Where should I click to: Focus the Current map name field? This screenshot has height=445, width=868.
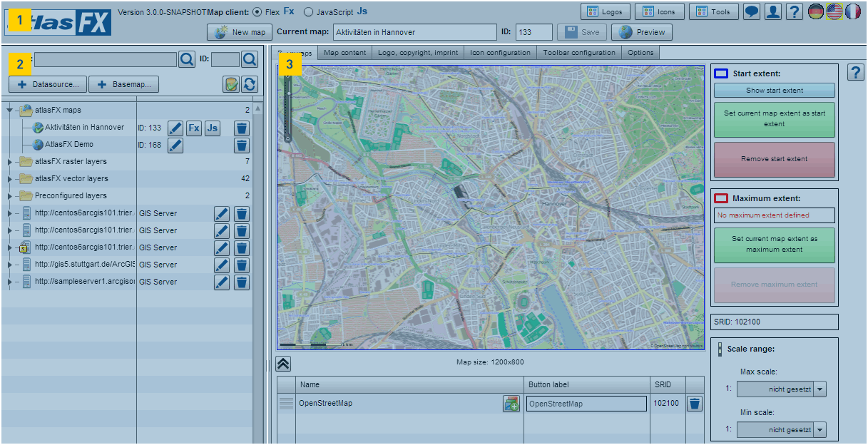point(414,32)
